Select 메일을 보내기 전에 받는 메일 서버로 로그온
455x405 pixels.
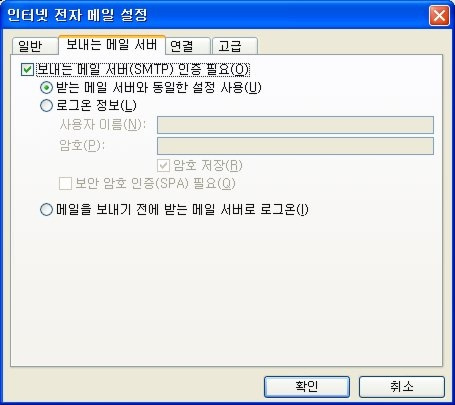[46, 210]
